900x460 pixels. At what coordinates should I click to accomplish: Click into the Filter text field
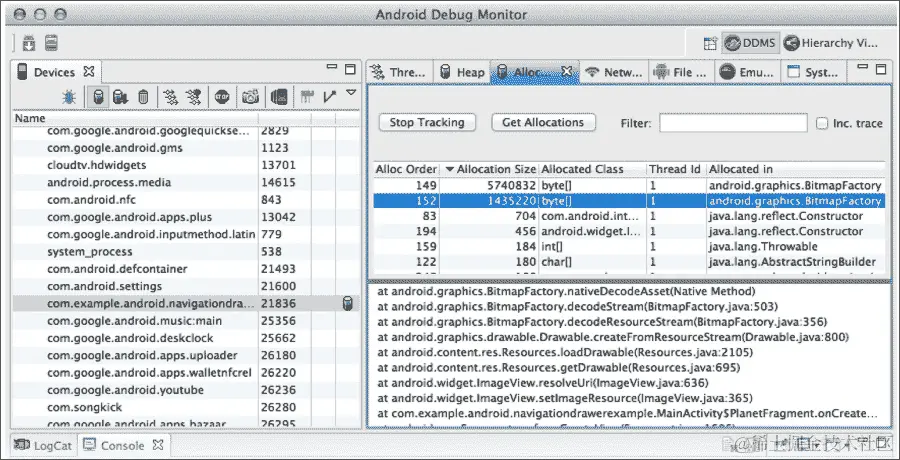click(x=733, y=123)
